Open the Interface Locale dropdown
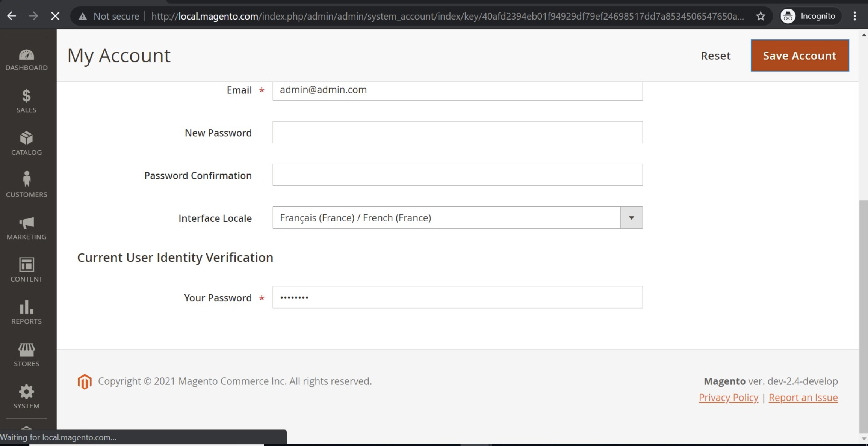This screenshot has height=446, width=868. coord(630,218)
